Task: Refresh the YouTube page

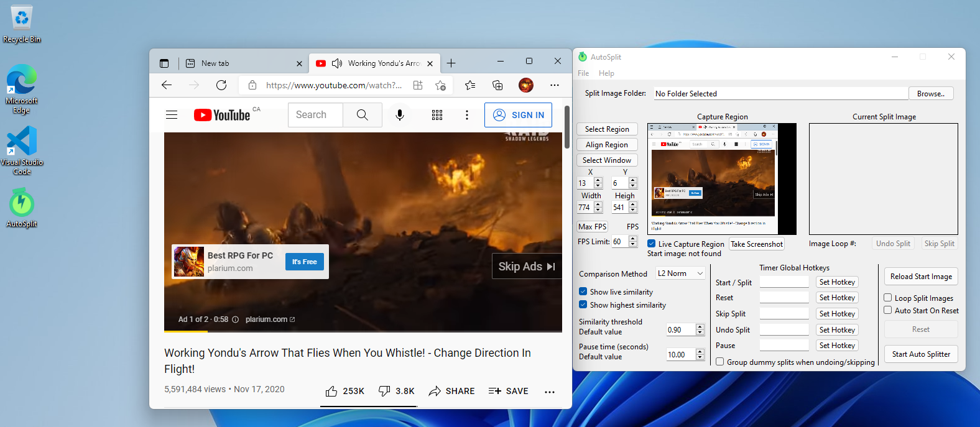Action: (x=221, y=85)
